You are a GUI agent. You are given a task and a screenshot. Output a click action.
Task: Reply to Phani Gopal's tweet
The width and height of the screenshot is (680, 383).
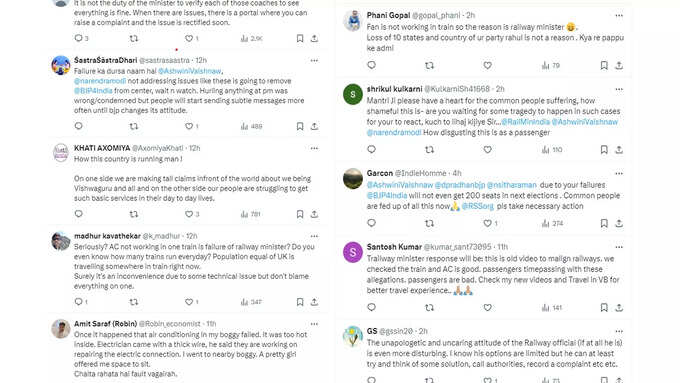(x=372, y=65)
